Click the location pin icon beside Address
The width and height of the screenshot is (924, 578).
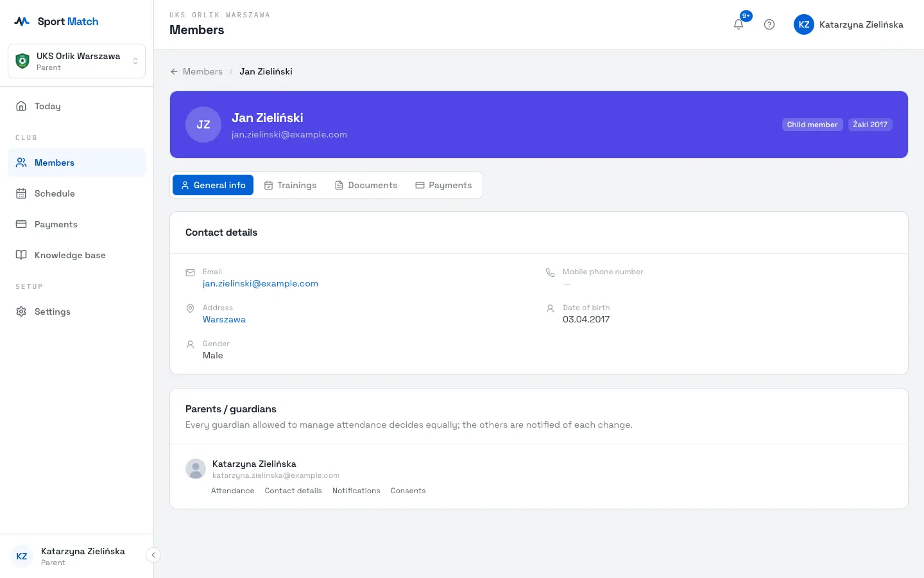190,308
